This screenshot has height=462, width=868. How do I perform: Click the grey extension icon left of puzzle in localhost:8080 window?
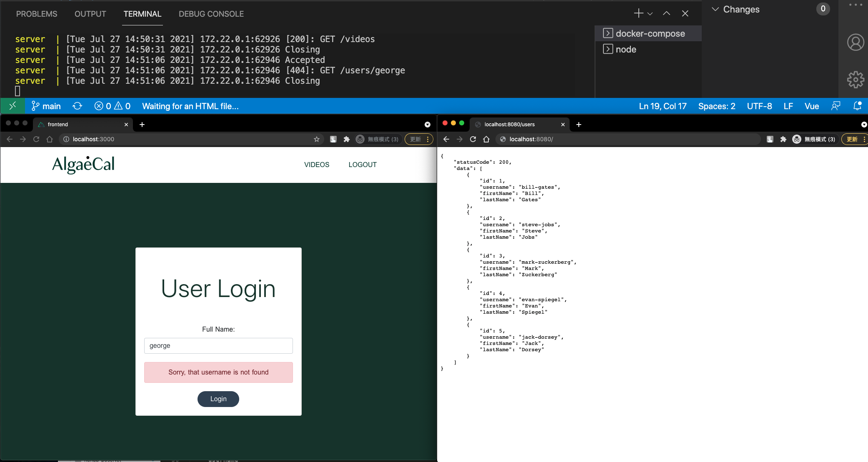coord(770,139)
